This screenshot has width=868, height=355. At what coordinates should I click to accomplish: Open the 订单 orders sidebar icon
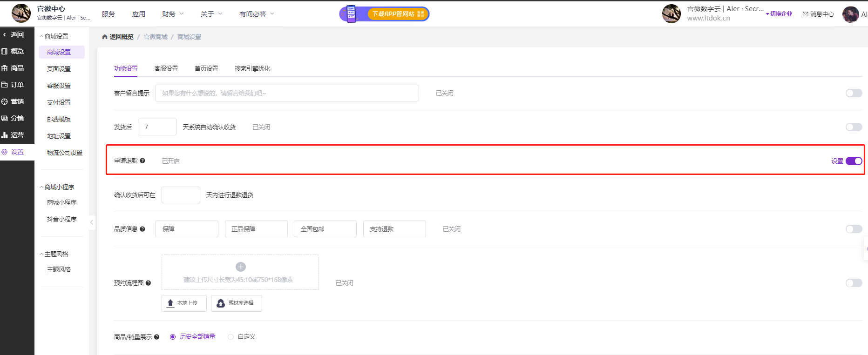pos(5,85)
